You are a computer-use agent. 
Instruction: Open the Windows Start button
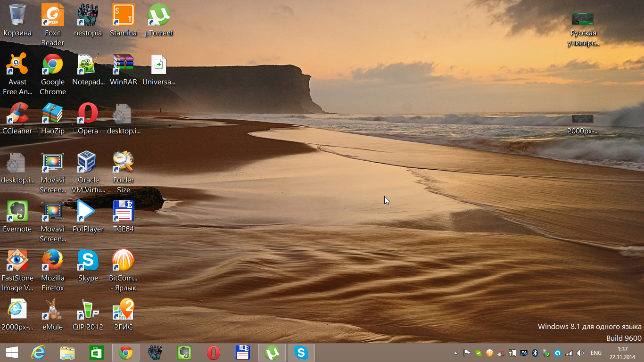[11, 353]
